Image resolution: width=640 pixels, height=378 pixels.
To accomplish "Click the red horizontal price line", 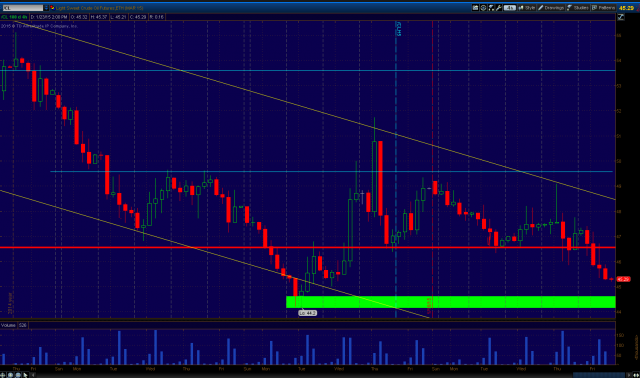I will point(307,247).
